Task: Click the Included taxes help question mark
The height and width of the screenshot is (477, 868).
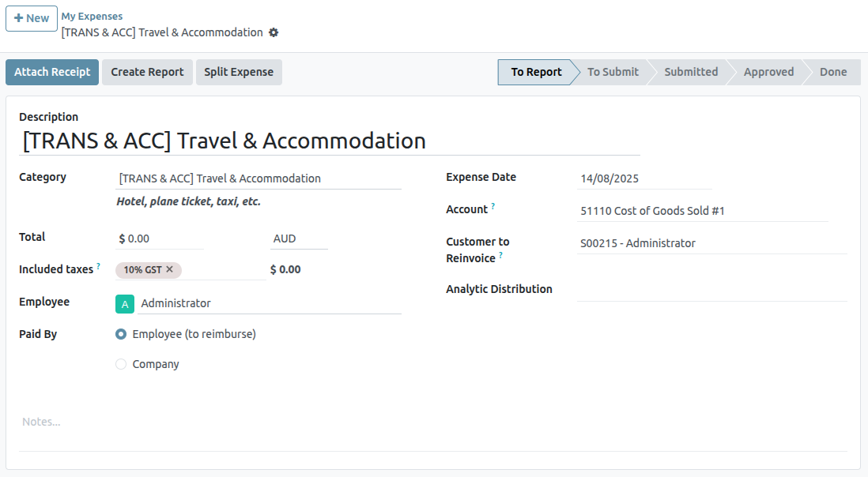Action: point(99,267)
